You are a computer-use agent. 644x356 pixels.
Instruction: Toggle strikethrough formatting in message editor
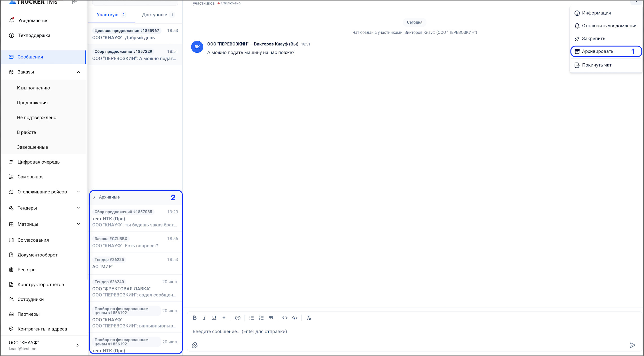224,318
